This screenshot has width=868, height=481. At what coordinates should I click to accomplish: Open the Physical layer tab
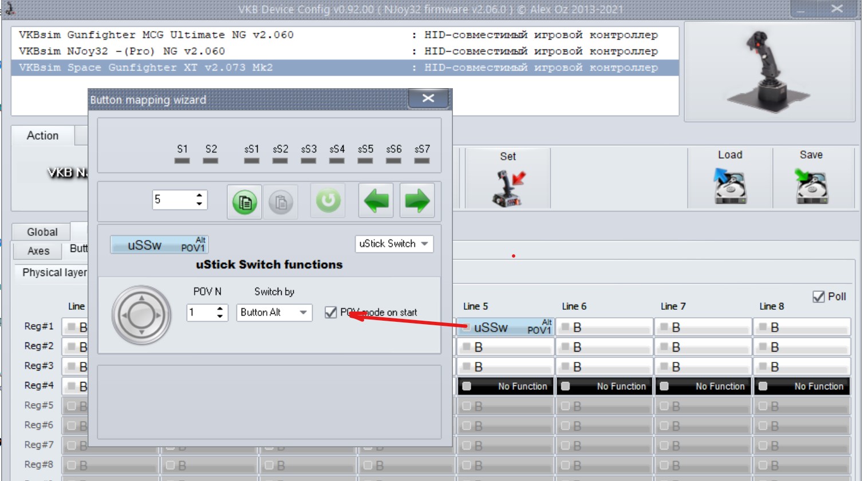[54, 273]
